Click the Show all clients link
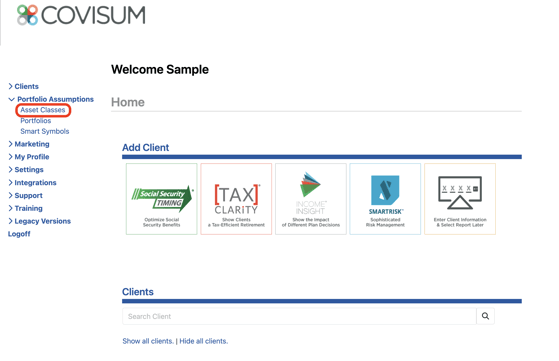The image size is (559, 361). coord(148,341)
